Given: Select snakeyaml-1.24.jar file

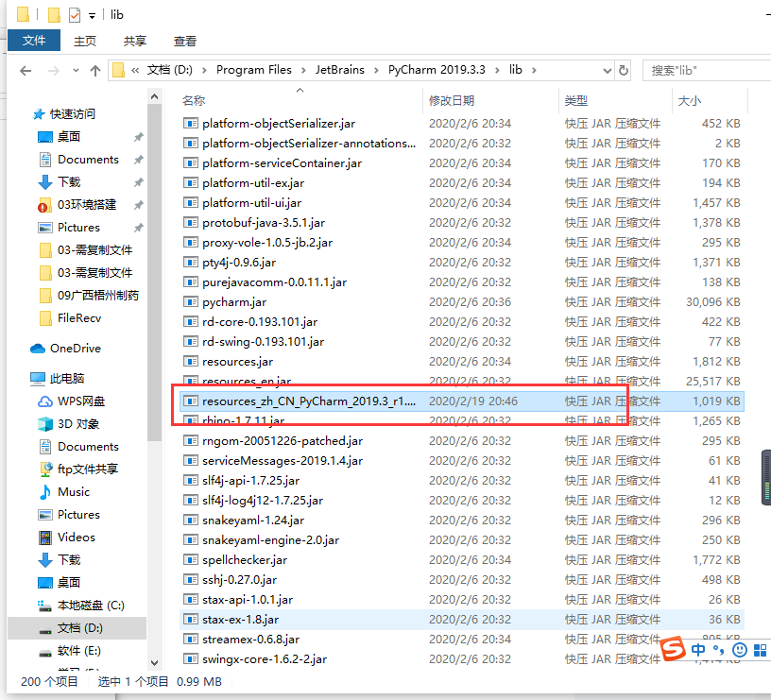Looking at the screenshot, I should pos(253,521).
